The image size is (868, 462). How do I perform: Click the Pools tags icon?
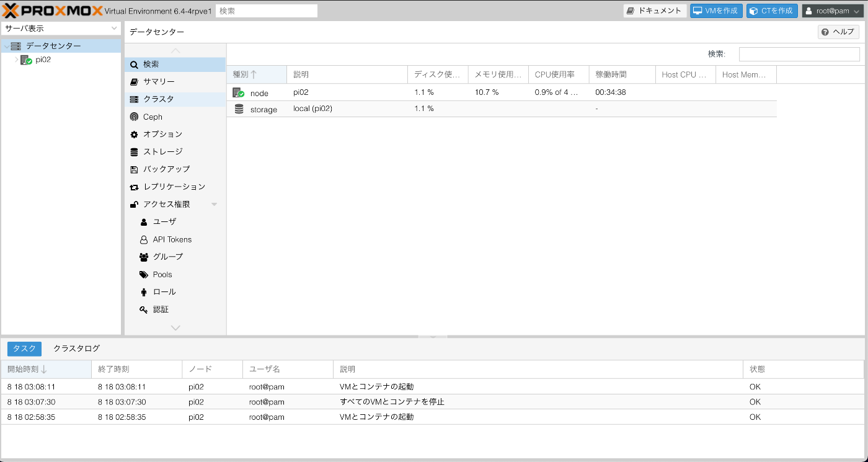[x=144, y=274]
